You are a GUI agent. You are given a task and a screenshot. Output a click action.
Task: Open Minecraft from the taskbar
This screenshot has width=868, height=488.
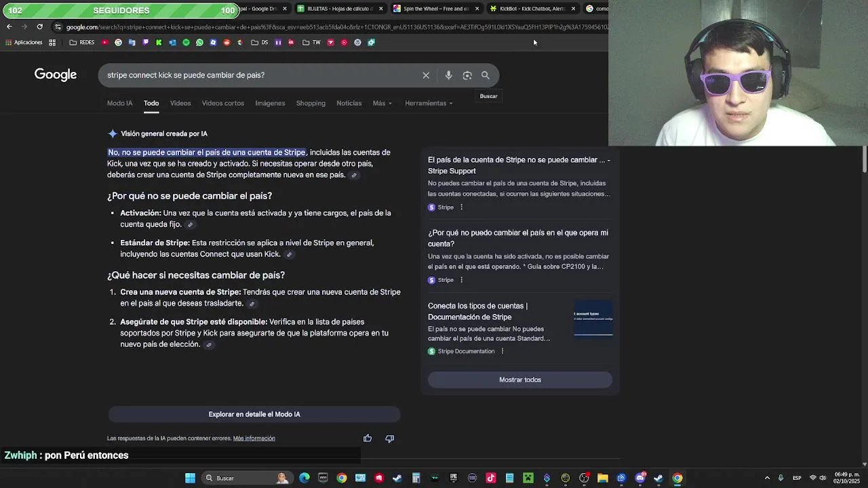[x=528, y=478]
